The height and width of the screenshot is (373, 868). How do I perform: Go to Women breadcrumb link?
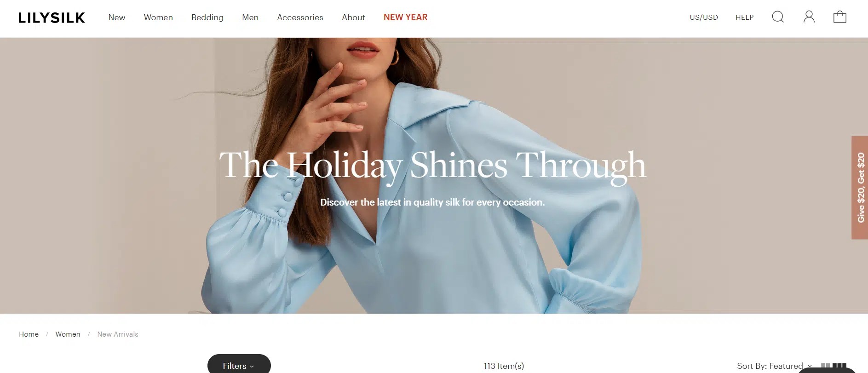pyautogui.click(x=68, y=334)
